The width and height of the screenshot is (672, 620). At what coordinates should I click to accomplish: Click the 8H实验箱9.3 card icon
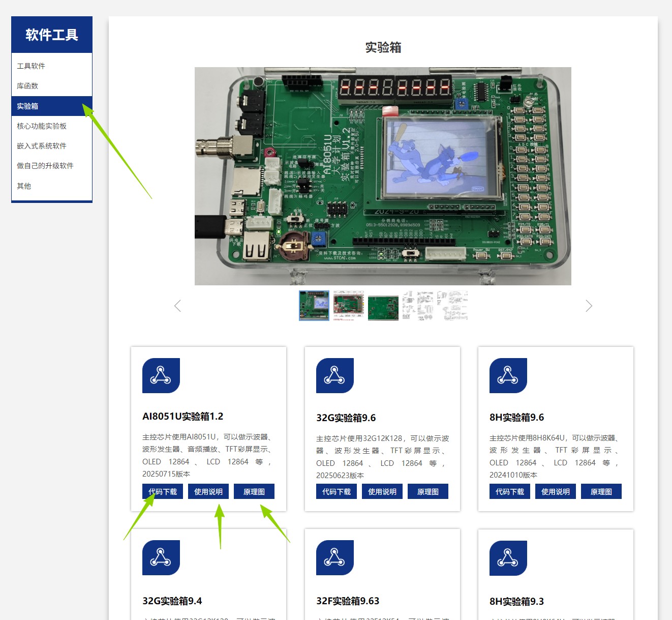click(508, 558)
